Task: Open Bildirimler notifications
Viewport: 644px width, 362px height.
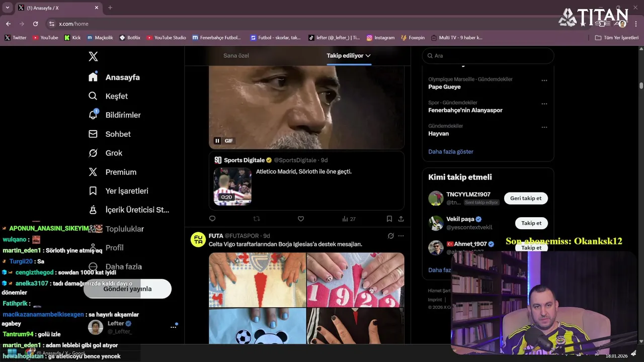Action: click(x=115, y=115)
